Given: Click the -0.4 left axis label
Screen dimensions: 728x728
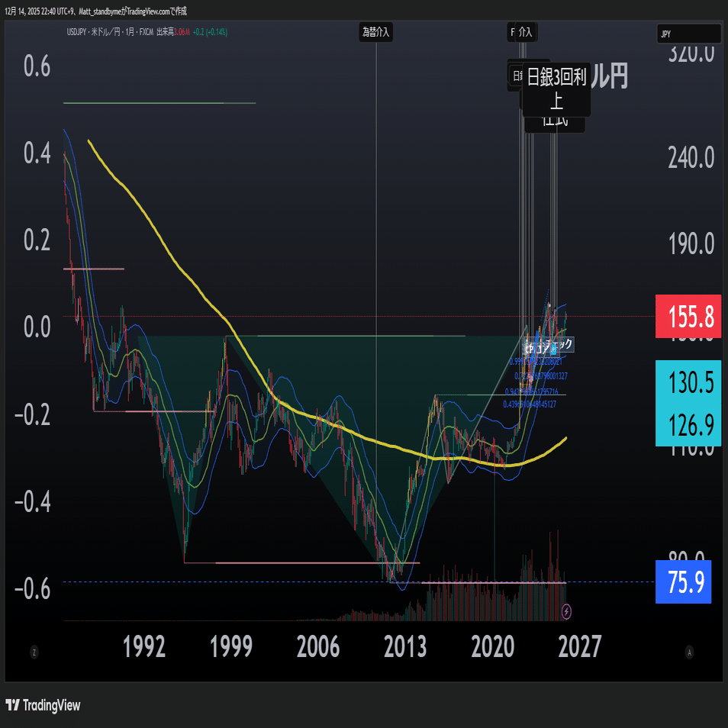Looking at the screenshot, I should 33,501.
